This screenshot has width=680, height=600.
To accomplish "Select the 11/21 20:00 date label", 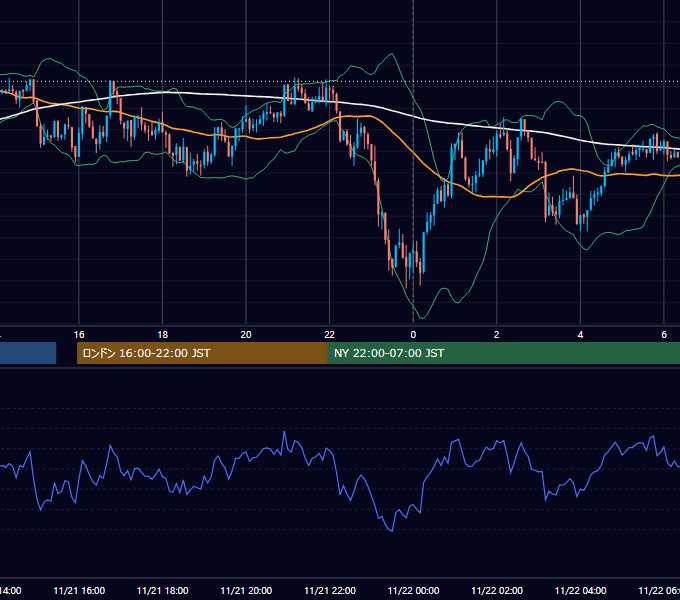I will [246, 590].
